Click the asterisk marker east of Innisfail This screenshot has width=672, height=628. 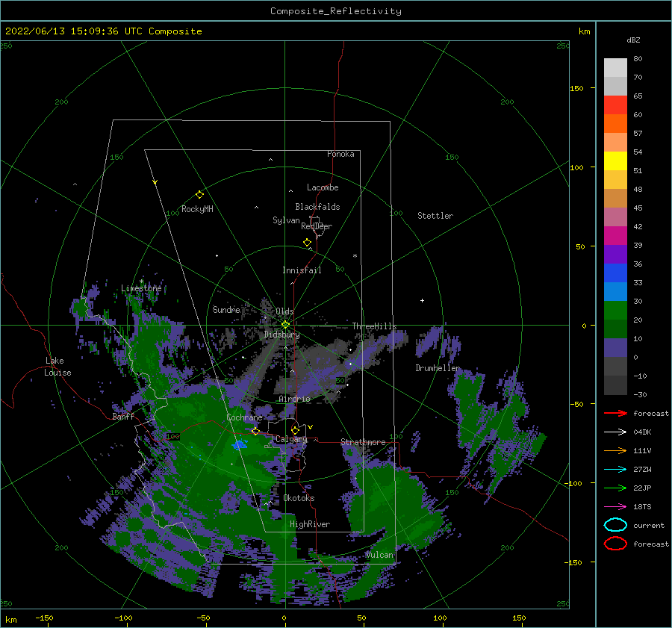point(355,256)
